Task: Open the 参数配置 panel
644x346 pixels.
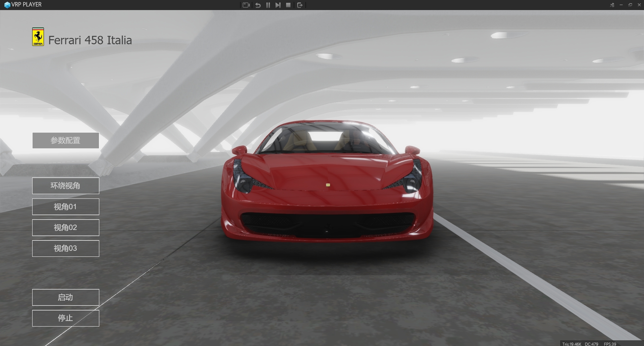Action: point(66,140)
